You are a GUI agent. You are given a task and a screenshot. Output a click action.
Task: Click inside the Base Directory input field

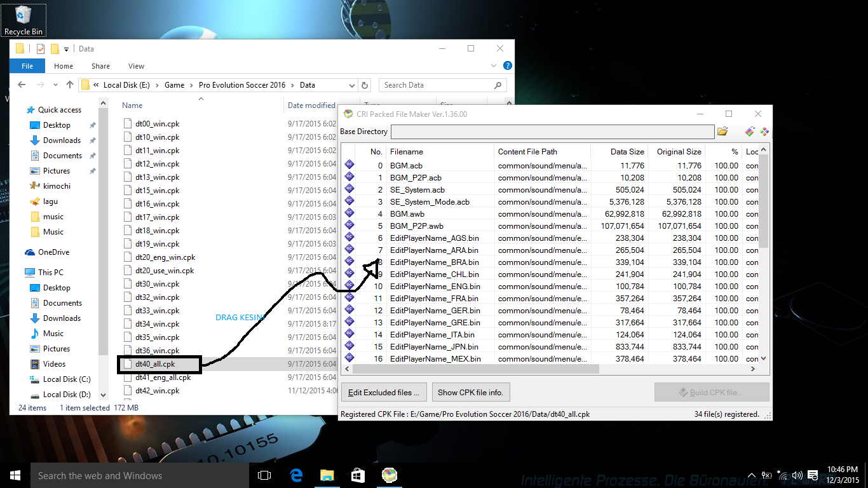point(553,132)
